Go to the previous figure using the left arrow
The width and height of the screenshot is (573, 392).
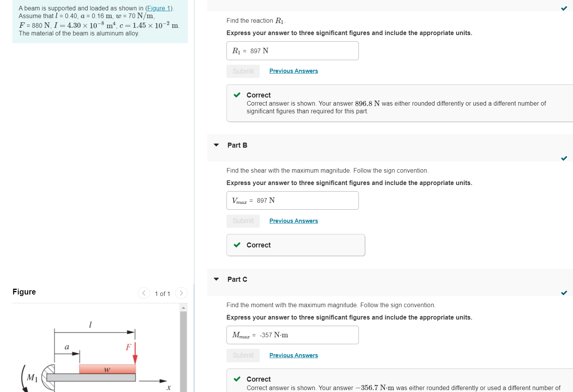click(144, 293)
